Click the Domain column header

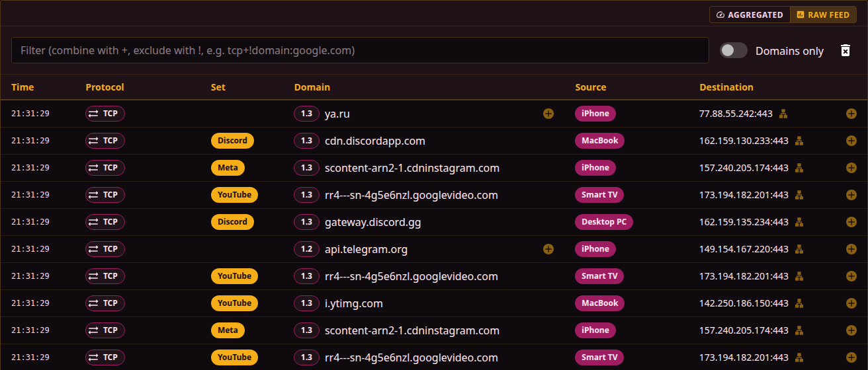tap(312, 87)
